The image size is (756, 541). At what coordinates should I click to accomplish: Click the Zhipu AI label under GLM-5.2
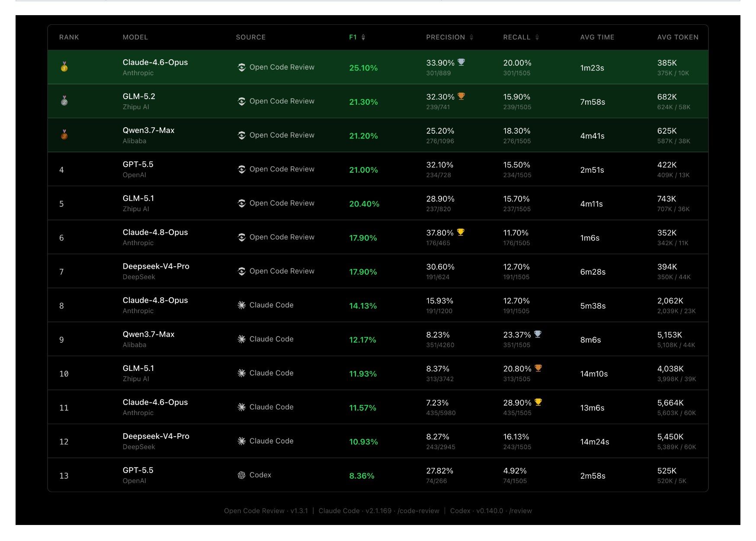point(136,107)
